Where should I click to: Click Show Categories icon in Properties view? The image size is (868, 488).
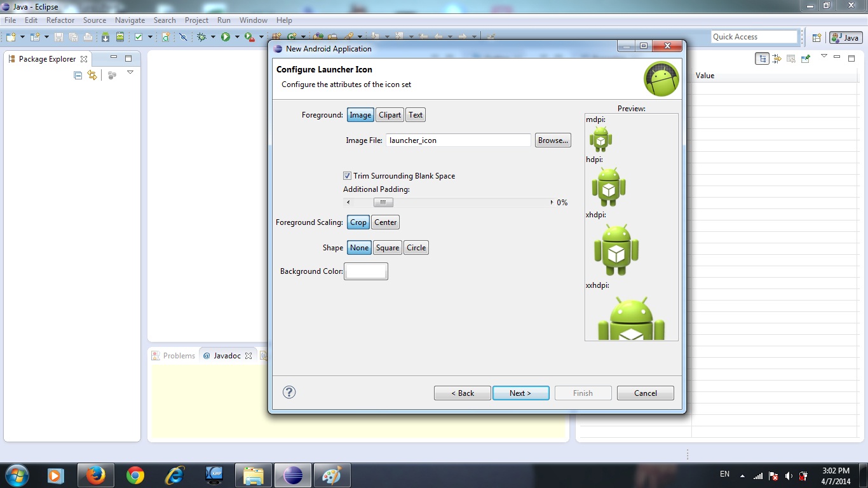coord(762,58)
